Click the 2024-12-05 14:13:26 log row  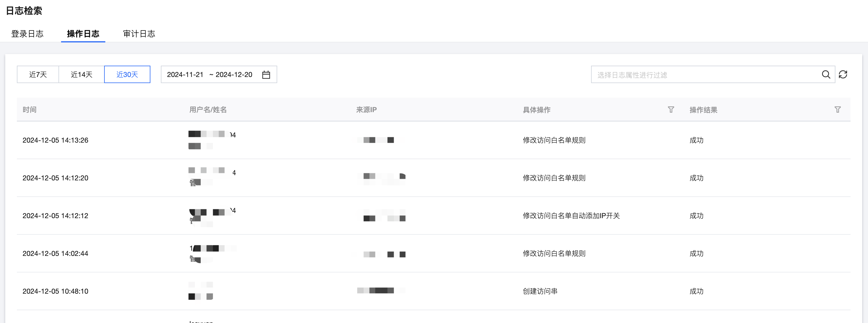pyautogui.click(x=55, y=140)
